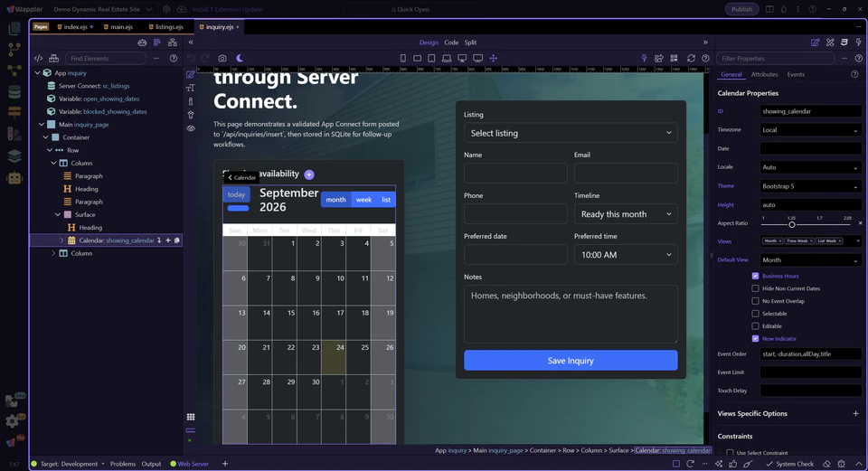The width and height of the screenshot is (868, 471).
Task: Toggle dark mode with the moon icon
Action: click(x=240, y=58)
